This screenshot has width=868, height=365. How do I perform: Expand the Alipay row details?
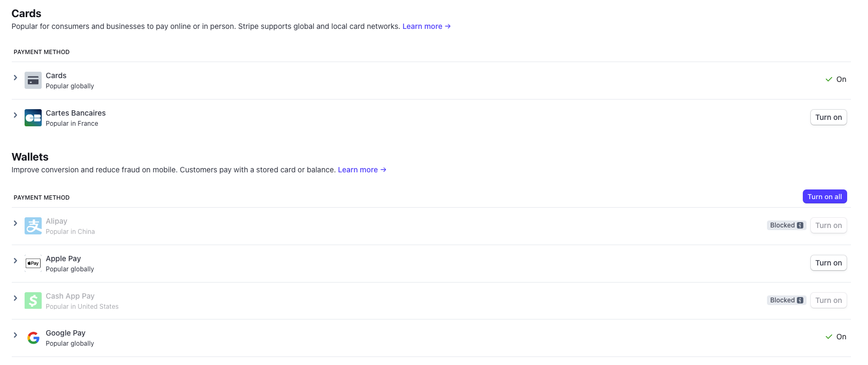pyautogui.click(x=15, y=223)
